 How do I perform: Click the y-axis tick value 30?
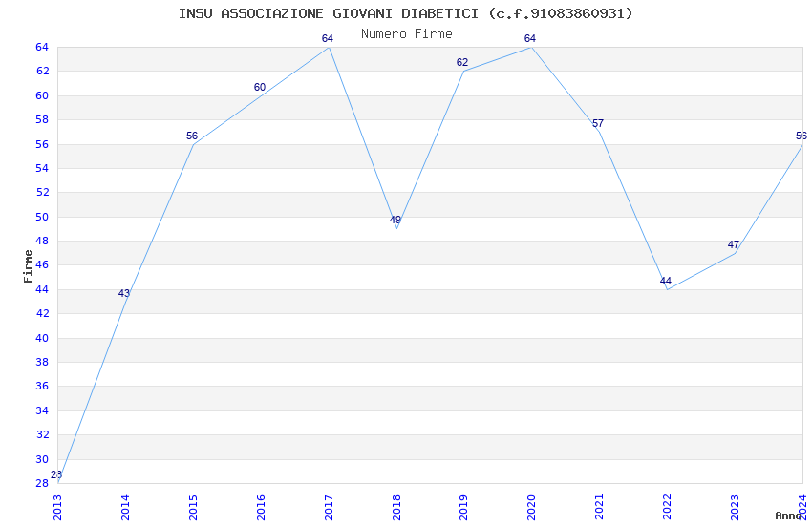pos(42,459)
